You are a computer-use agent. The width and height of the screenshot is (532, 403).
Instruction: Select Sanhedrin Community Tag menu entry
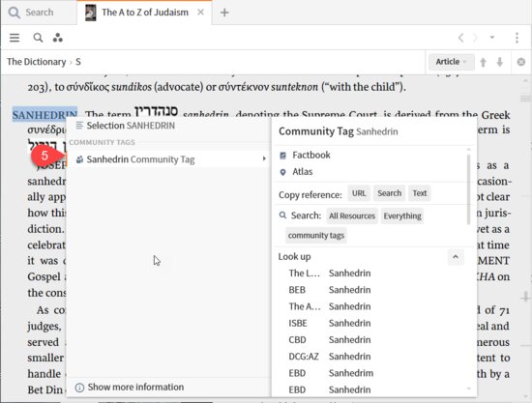click(168, 158)
